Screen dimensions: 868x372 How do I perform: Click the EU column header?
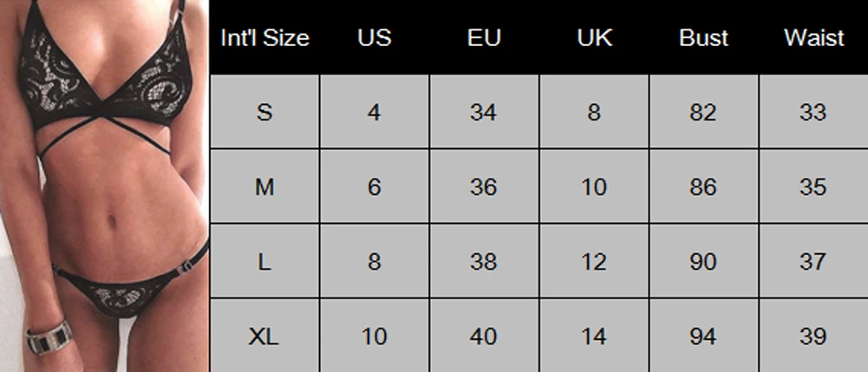pos(484,37)
